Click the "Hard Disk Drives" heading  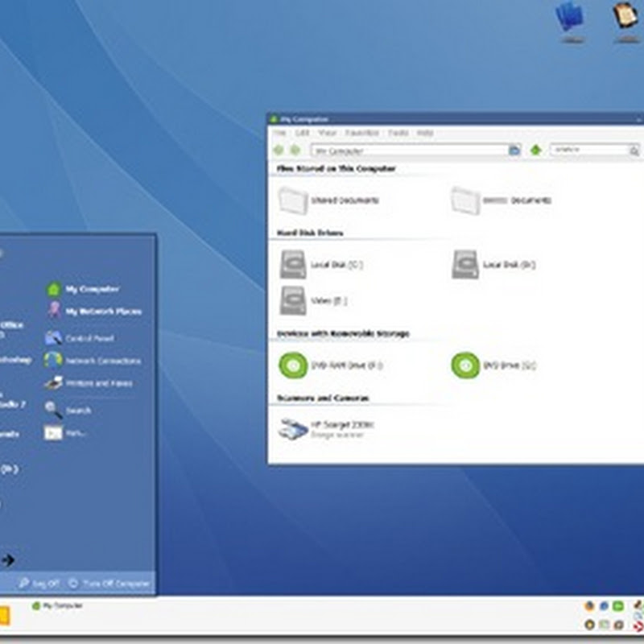[x=310, y=233]
